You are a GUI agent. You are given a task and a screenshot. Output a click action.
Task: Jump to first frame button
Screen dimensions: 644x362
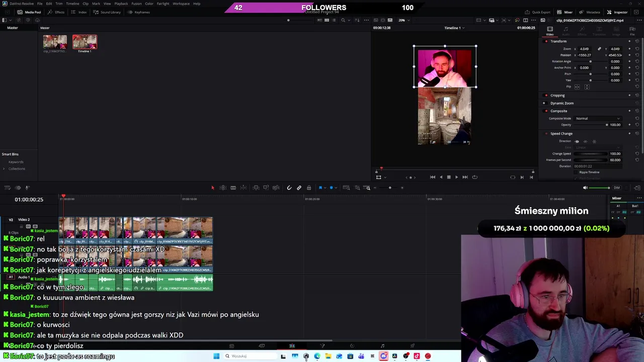(433, 177)
